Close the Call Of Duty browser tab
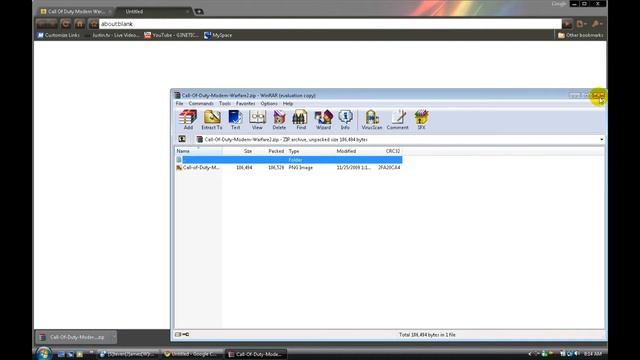 [110, 11]
